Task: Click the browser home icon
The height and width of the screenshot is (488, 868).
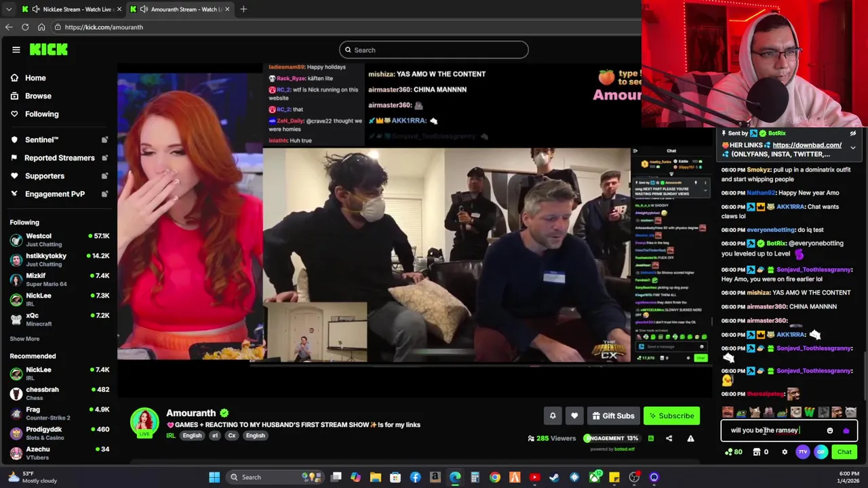Action: (41, 27)
